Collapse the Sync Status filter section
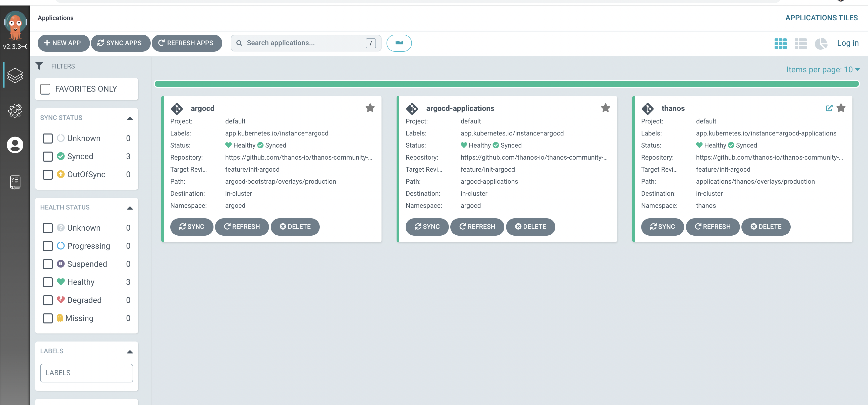This screenshot has height=405, width=868. 130,118
